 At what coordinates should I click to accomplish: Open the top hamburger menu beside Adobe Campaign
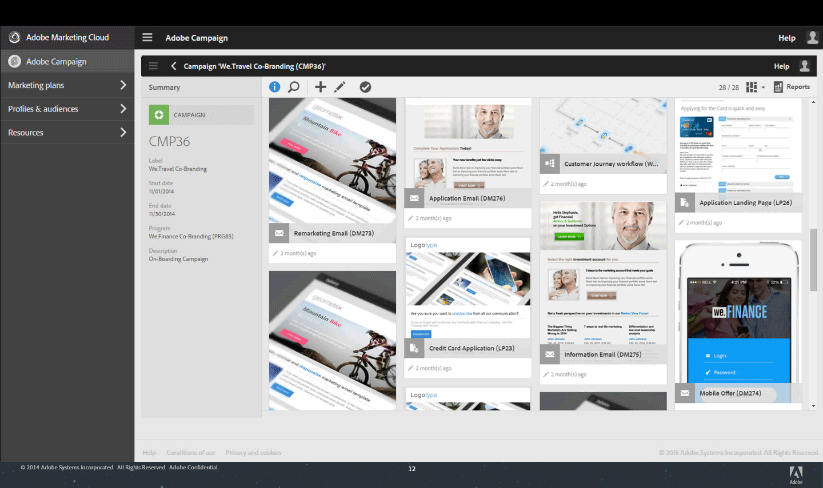[148, 38]
